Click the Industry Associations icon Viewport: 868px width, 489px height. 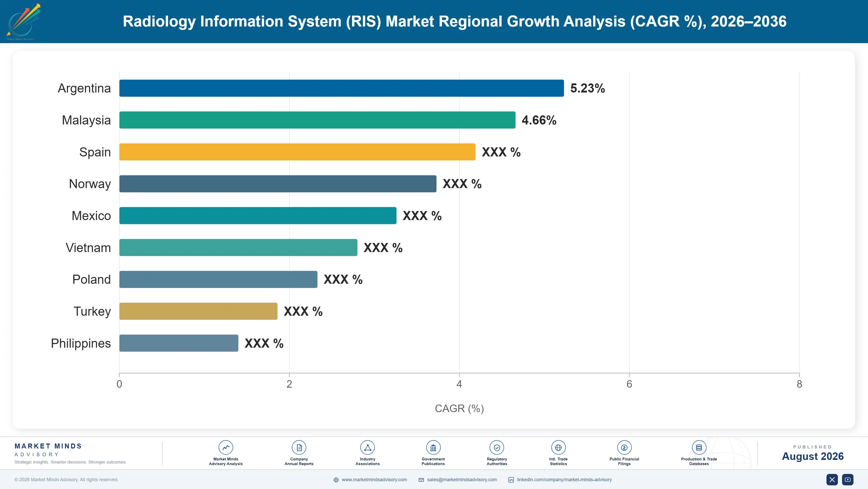(367, 447)
